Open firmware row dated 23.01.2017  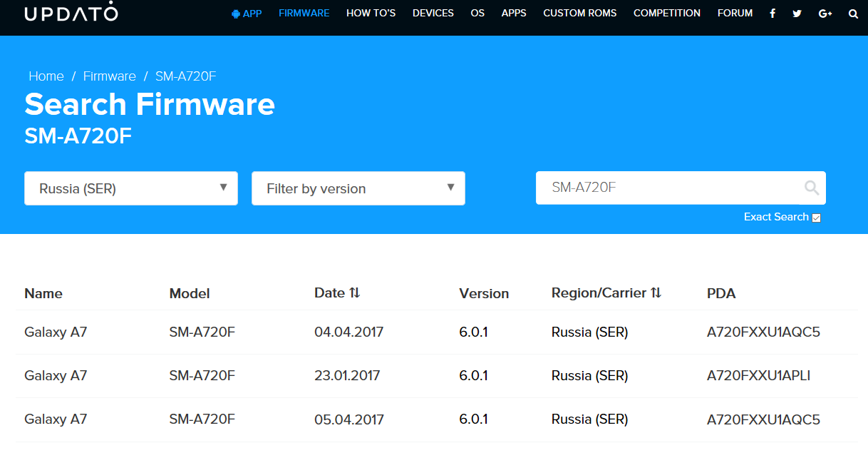pos(347,376)
